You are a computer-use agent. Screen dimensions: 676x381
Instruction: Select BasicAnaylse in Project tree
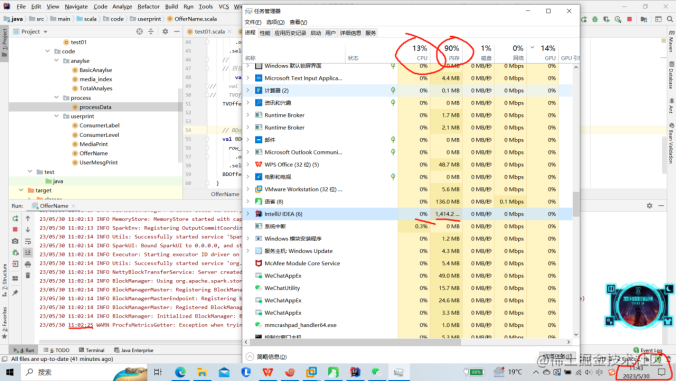95,70
